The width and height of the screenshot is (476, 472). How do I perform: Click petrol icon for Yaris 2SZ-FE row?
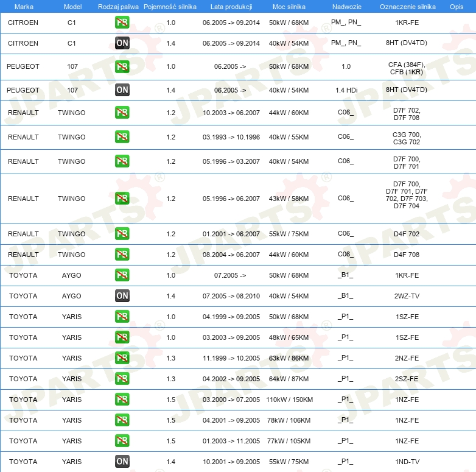[122, 378]
